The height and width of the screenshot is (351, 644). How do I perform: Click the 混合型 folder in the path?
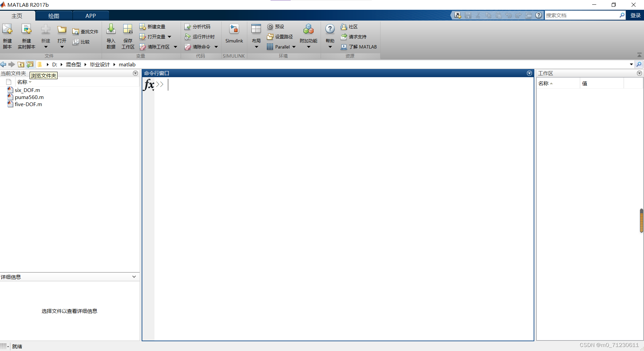click(x=73, y=65)
